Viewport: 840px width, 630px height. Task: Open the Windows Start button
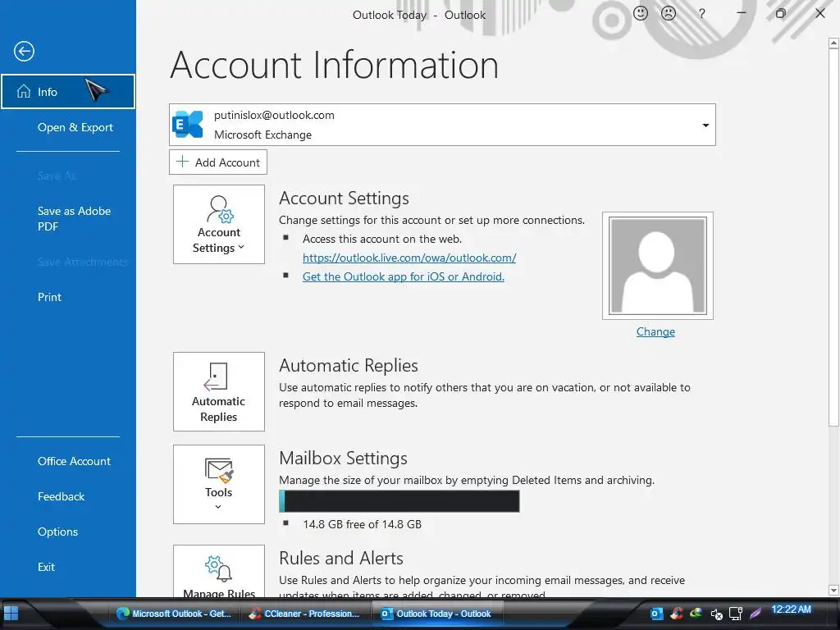[x=11, y=613]
